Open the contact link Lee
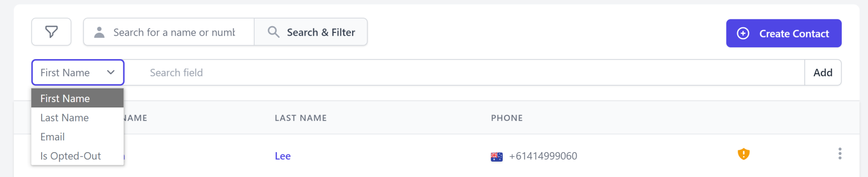Viewport: 868px width, 177px height. (x=283, y=156)
